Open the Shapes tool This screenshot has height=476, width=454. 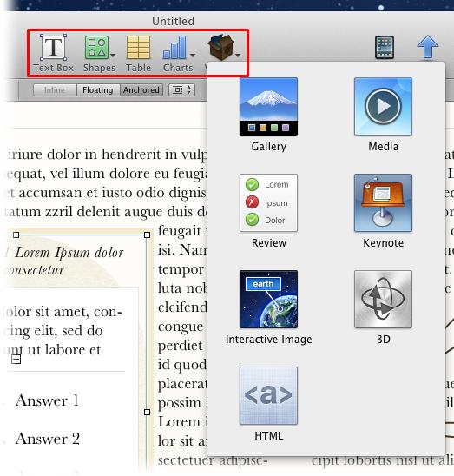pyautogui.click(x=96, y=48)
